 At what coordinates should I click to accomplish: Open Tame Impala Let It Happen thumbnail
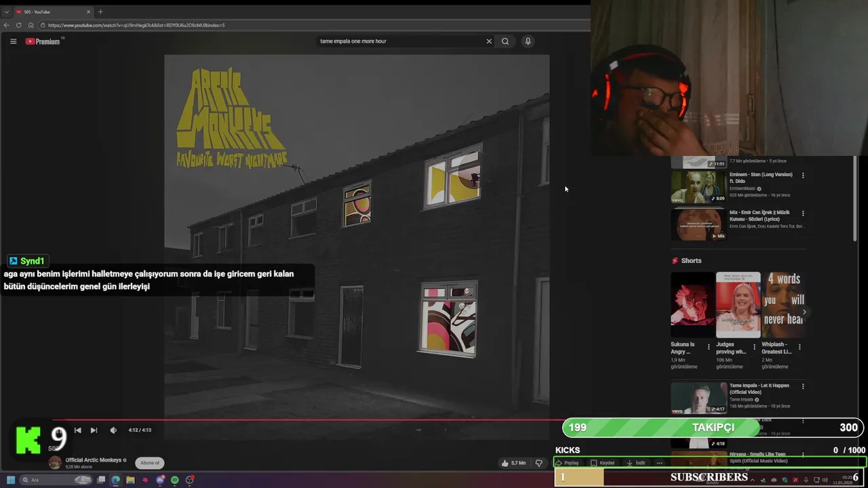(x=698, y=398)
